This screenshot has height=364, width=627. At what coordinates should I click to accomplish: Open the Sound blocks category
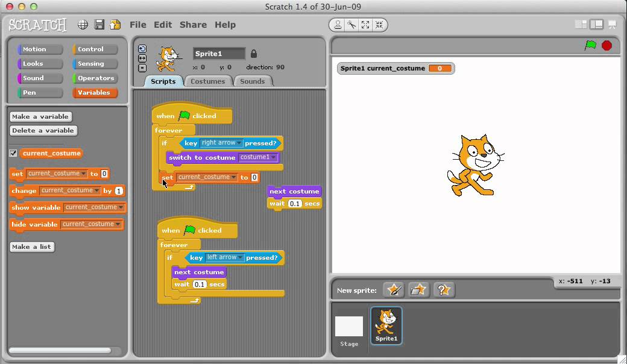40,78
